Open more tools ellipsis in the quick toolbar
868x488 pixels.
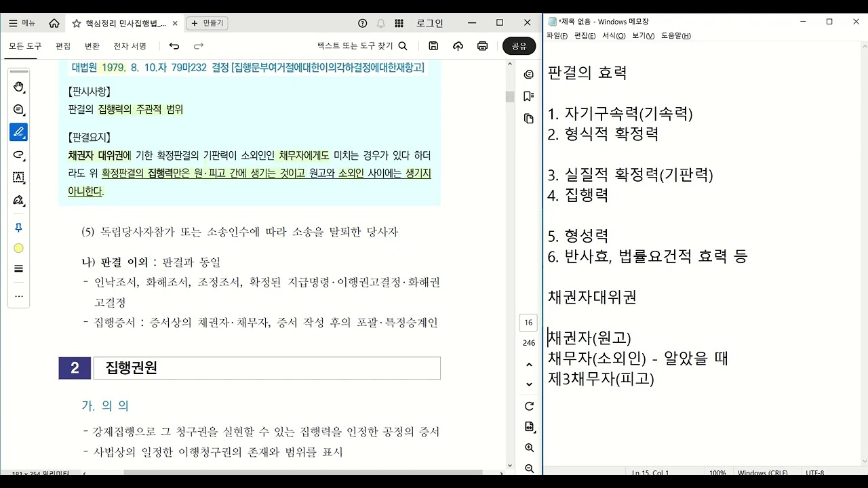tap(19, 296)
